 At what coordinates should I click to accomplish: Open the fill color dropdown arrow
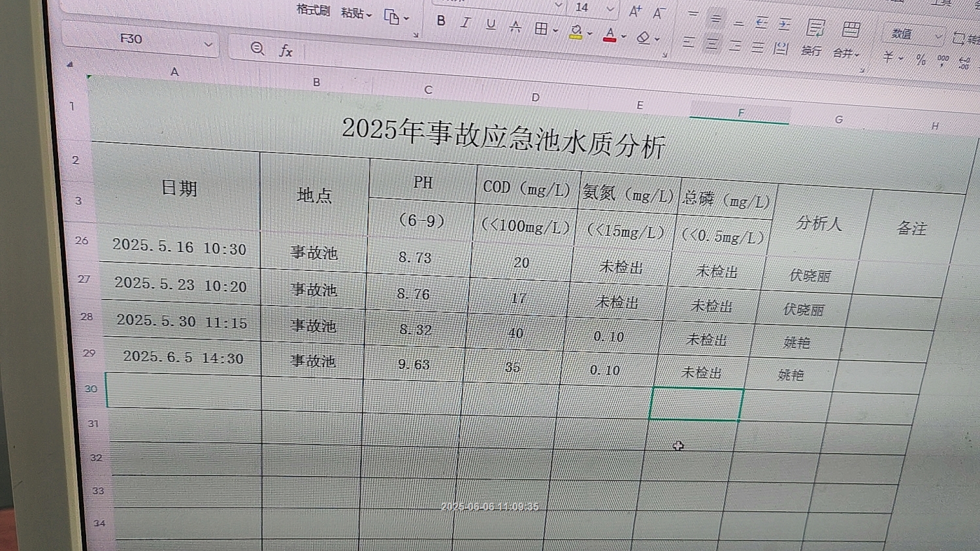pyautogui.click(x=590, y=33)
